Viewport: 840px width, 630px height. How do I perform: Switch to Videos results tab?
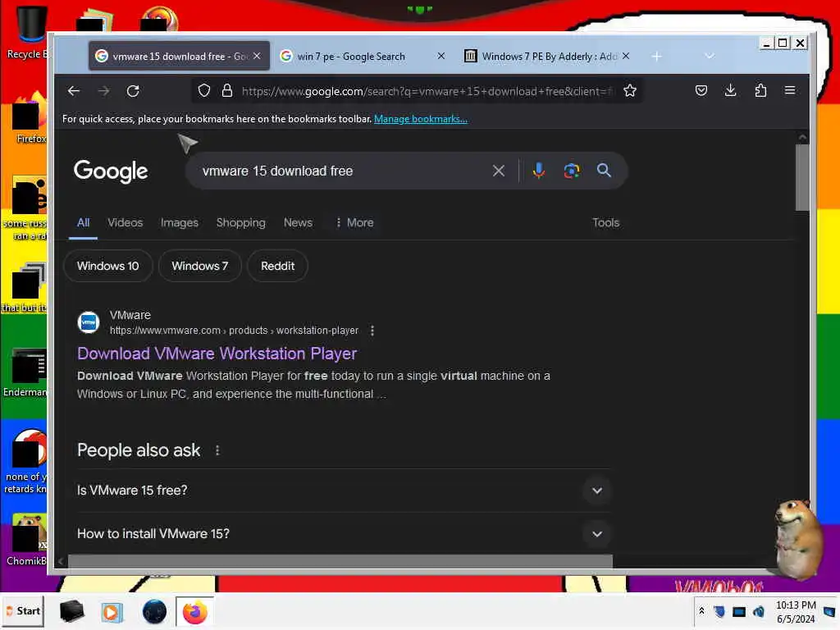126,223
